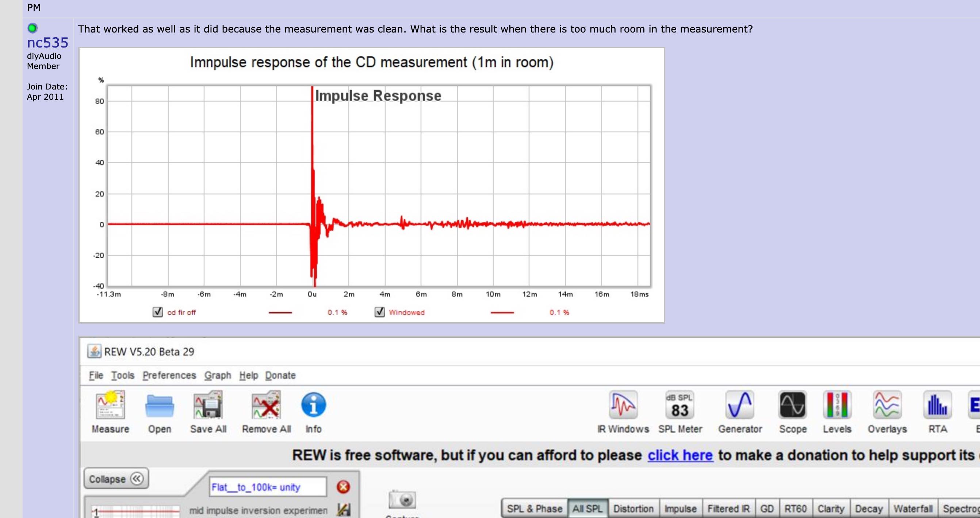Open the Filtered IR tab
Screen dimensions: 980x518
729,509
